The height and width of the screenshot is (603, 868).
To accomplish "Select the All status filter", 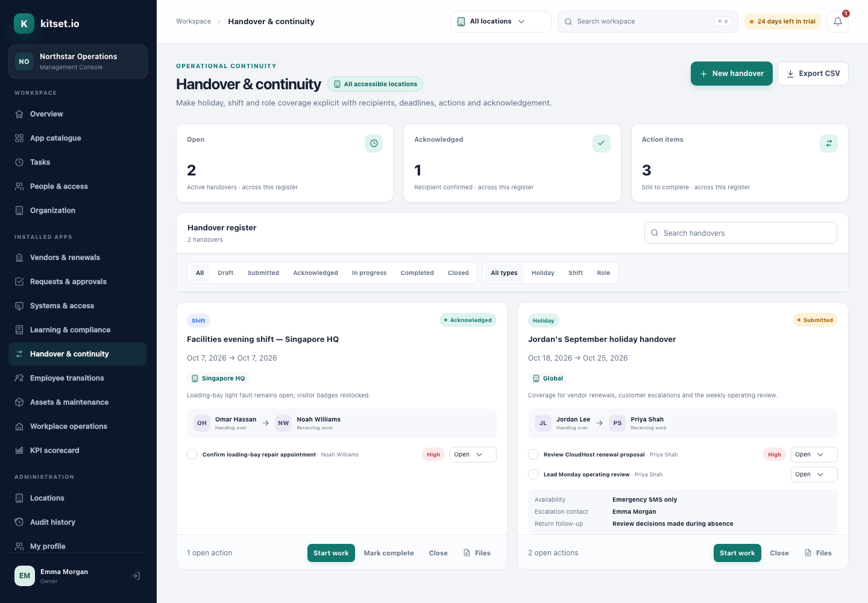I will point(200,273).
